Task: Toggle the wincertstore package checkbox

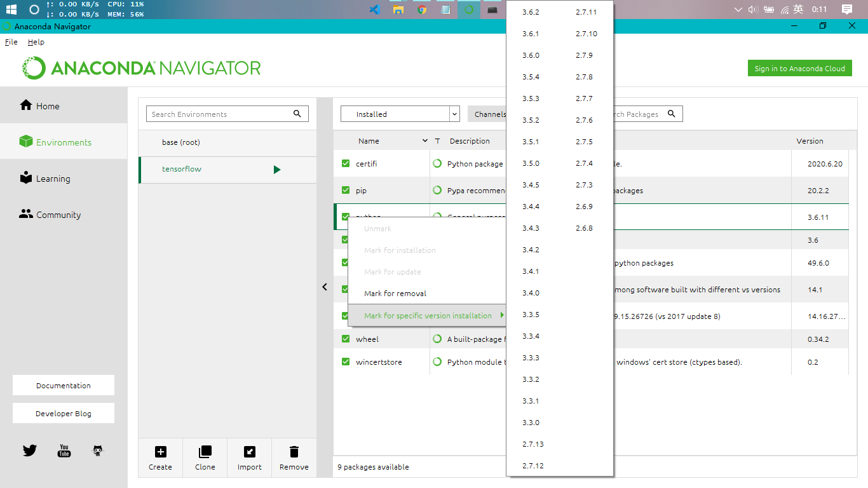Action: [x=346, y=362]
